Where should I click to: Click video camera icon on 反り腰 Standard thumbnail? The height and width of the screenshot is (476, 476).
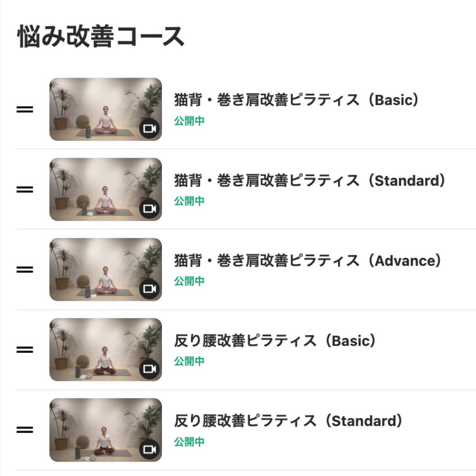(149, 449)
